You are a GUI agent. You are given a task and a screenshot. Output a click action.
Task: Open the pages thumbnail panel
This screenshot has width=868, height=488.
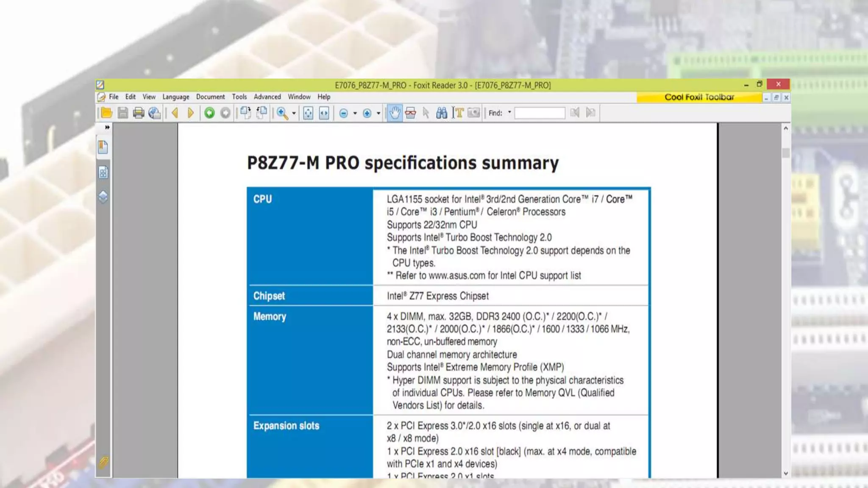[x=103, y=172]
